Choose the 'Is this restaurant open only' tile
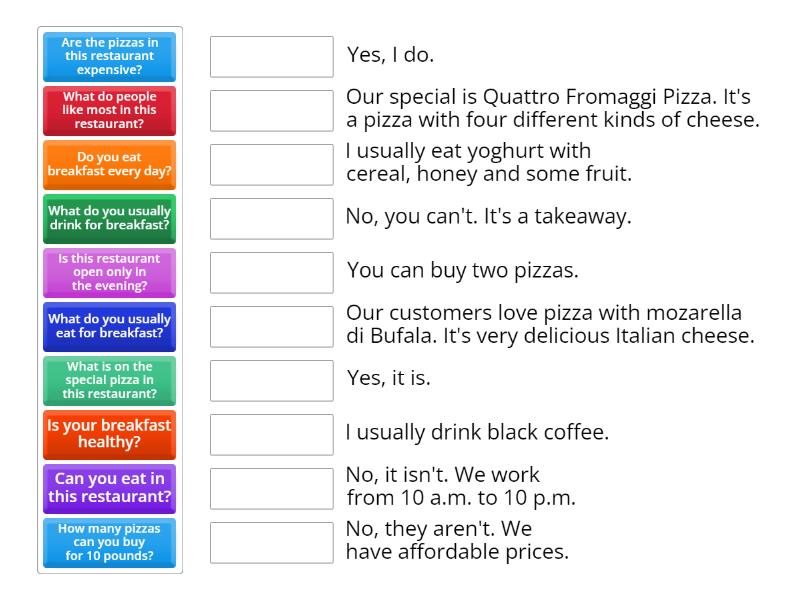 coord(110,273)
